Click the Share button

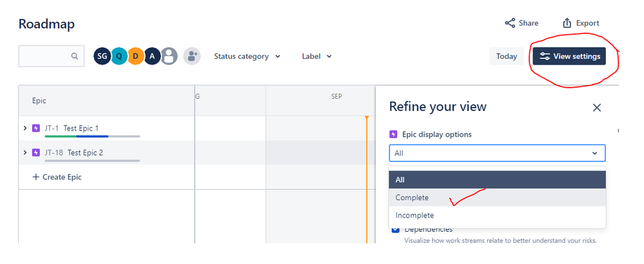[522, 23]
